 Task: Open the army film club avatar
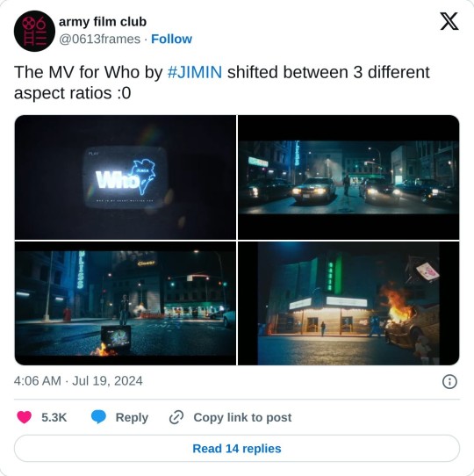(34, 31)
